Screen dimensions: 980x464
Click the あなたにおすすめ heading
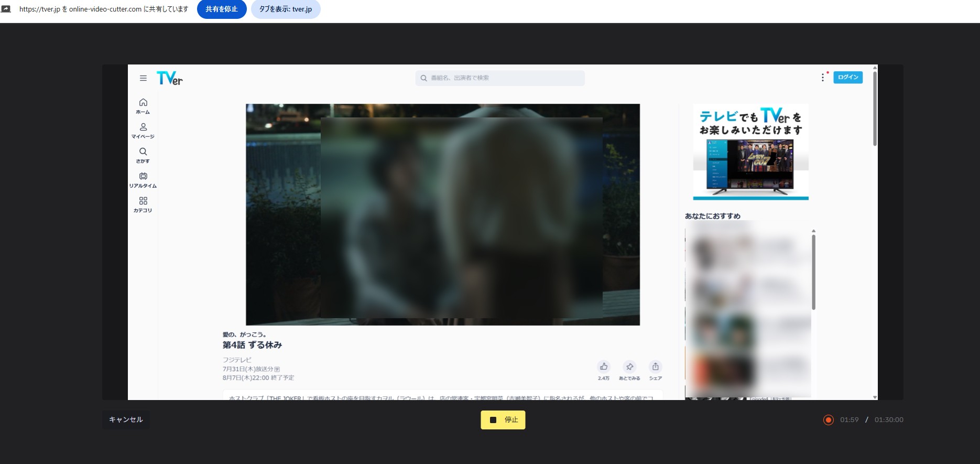[712, 216]
